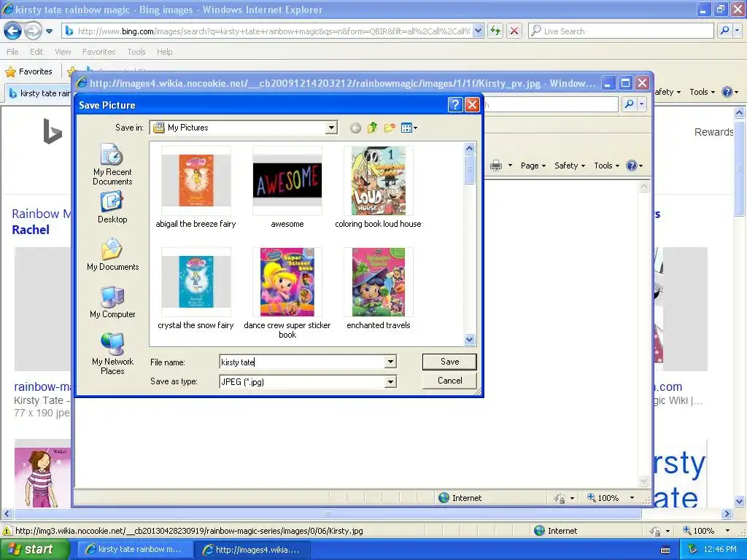Click the File name text field
This screenshot has height=560, width=747.
tap(302, 362)
